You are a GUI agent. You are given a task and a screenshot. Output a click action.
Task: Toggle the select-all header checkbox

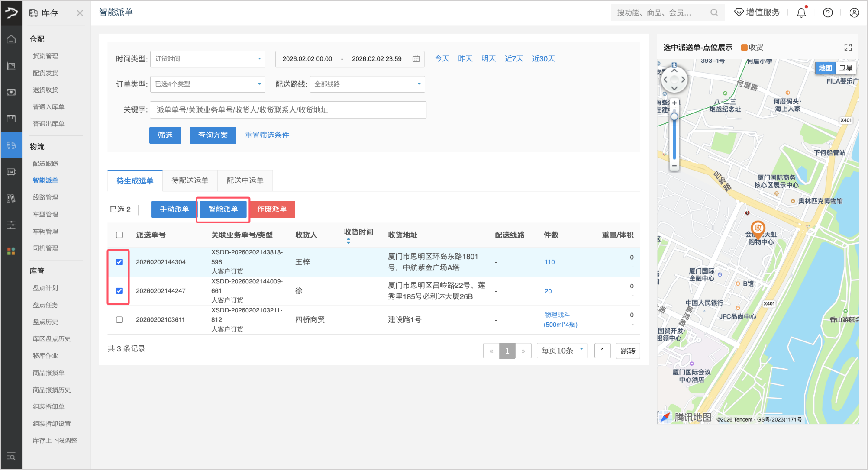[x=119, y=235]
